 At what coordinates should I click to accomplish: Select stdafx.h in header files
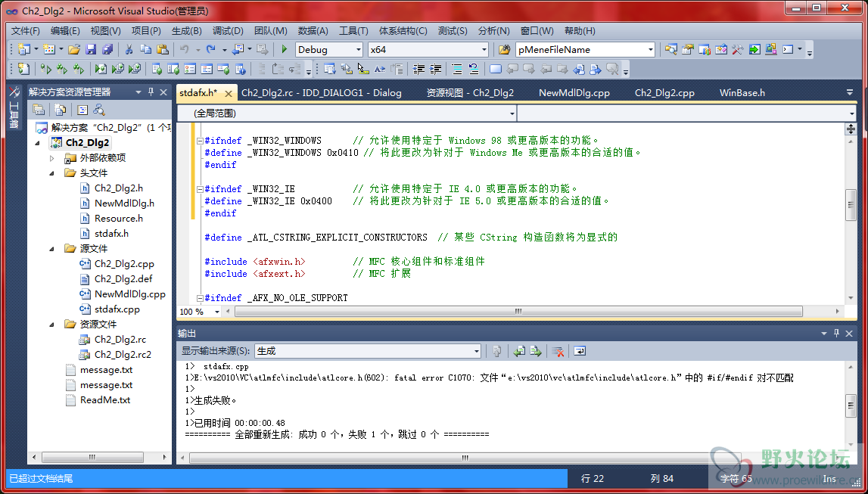[x=111, y=234]
